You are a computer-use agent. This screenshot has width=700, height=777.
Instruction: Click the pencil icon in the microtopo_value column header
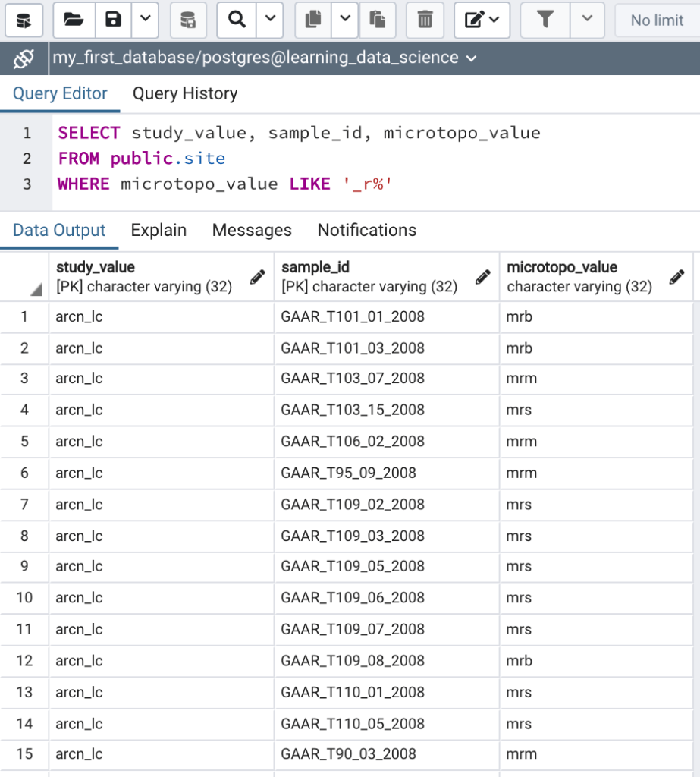(677, 277)
